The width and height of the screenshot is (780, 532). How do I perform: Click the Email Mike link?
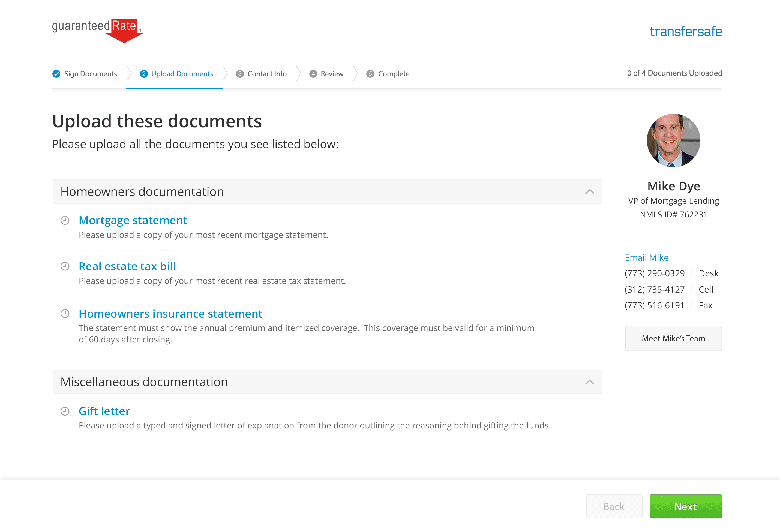pyautogui.click(x=646, y=257)
